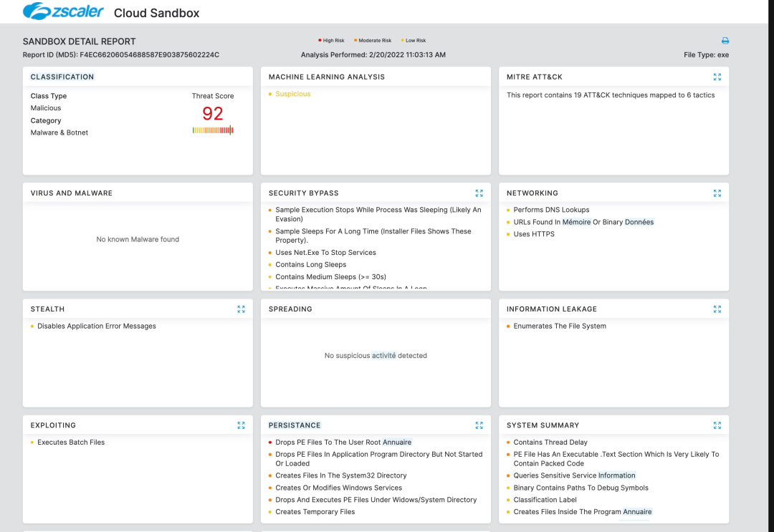Viewport: 774px width, 532px height.
Task: Select the Persistance panel heading
Action: tap(295, 425)
